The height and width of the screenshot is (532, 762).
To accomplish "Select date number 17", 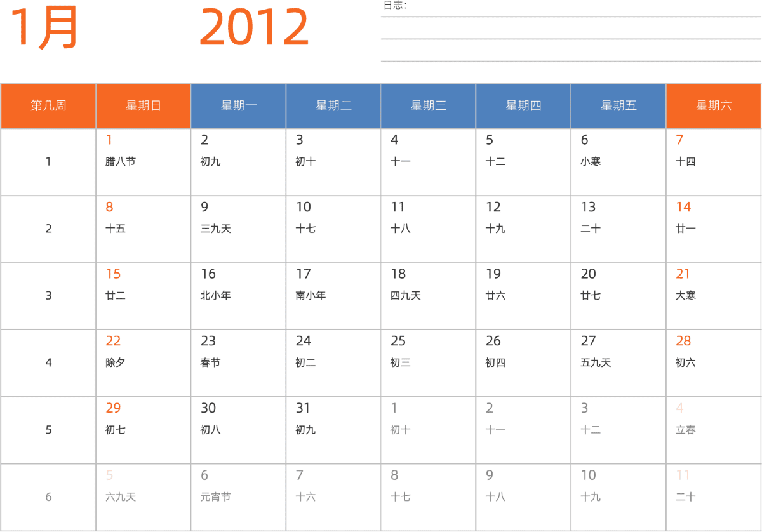I will 304,274.
